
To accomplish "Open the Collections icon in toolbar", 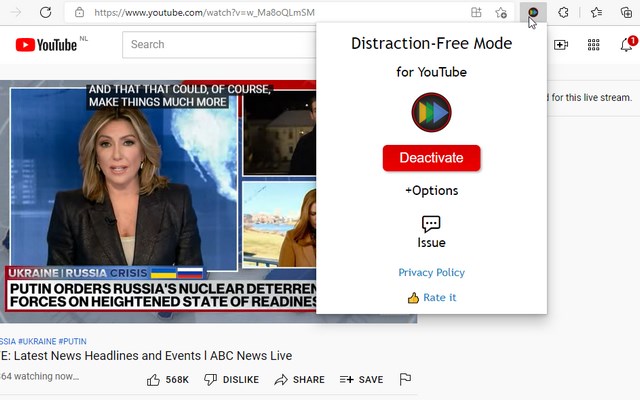I will tap(626, 12).
